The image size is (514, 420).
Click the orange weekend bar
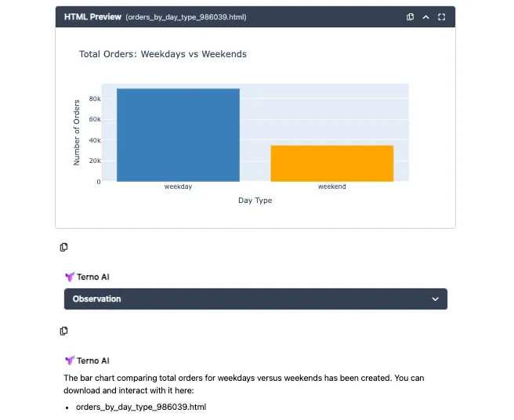(331, 163)
